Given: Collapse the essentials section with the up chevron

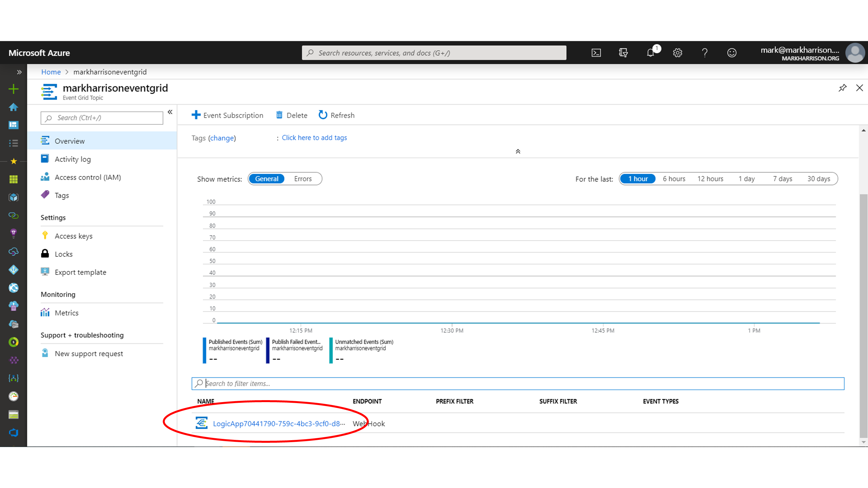Looking at the screenshot, I should coord(518,152).
